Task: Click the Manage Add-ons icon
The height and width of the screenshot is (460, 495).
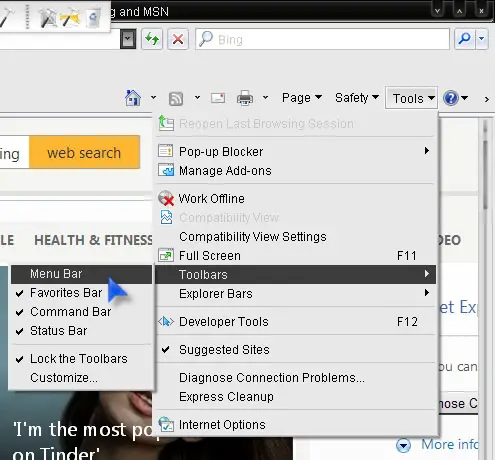Action: pos(166,170)
